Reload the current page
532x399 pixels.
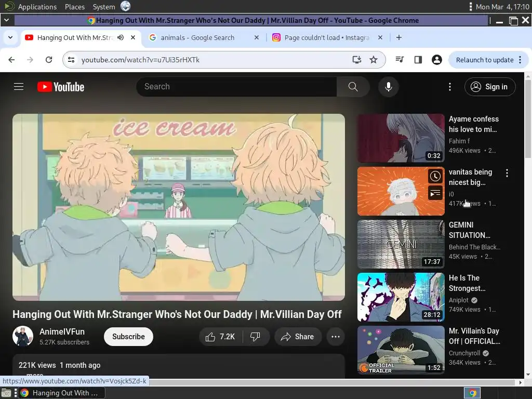[x=49, y=60]
